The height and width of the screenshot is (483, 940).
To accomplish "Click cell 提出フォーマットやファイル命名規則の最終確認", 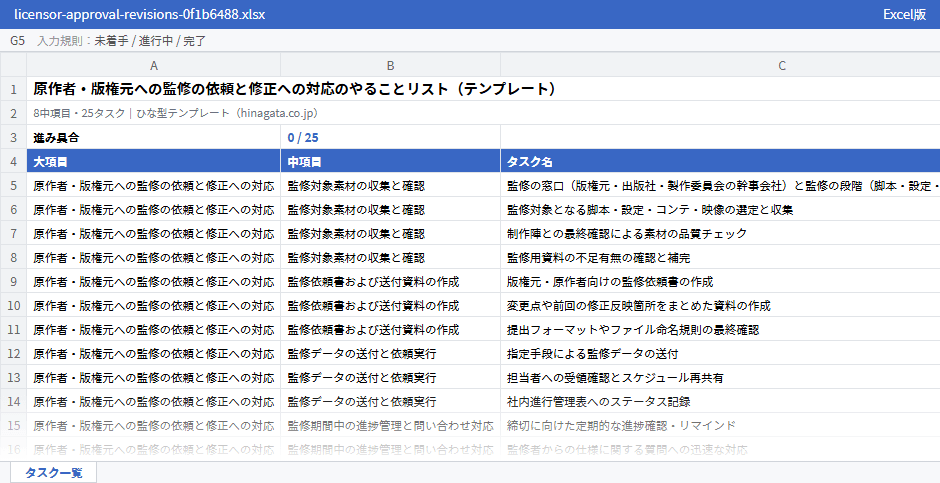I will (x=721, y=330).
